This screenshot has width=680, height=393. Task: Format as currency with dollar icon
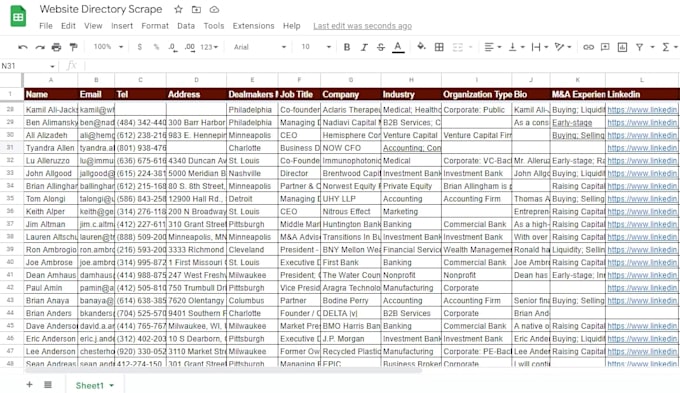coord(140,47)
